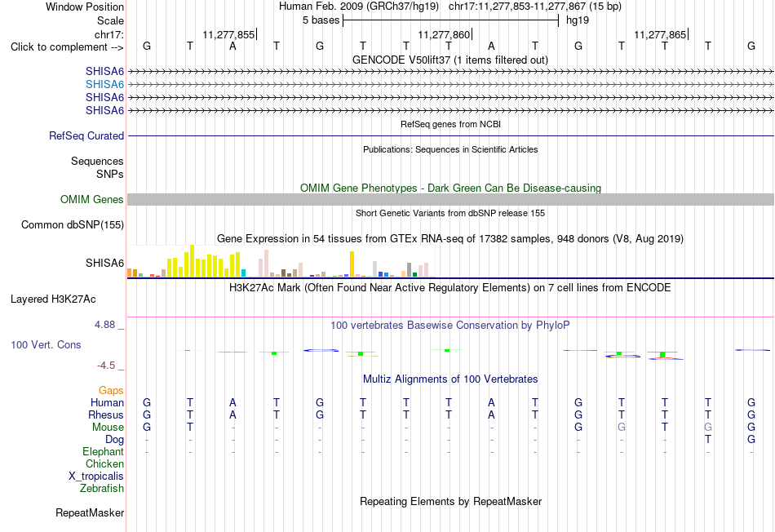Click the 'Click to complement -->' label

tap(67, 47)
